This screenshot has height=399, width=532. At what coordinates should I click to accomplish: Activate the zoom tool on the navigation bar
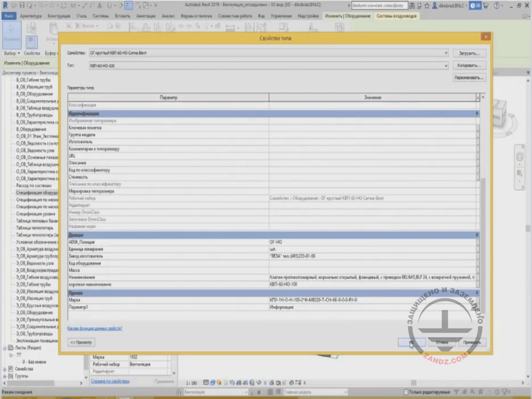click(x=519, y=174)
